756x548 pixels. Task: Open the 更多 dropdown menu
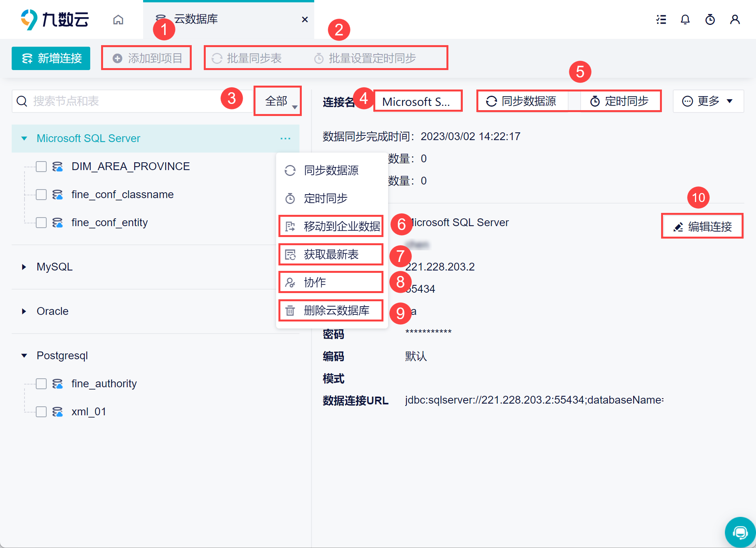(708, 101)
